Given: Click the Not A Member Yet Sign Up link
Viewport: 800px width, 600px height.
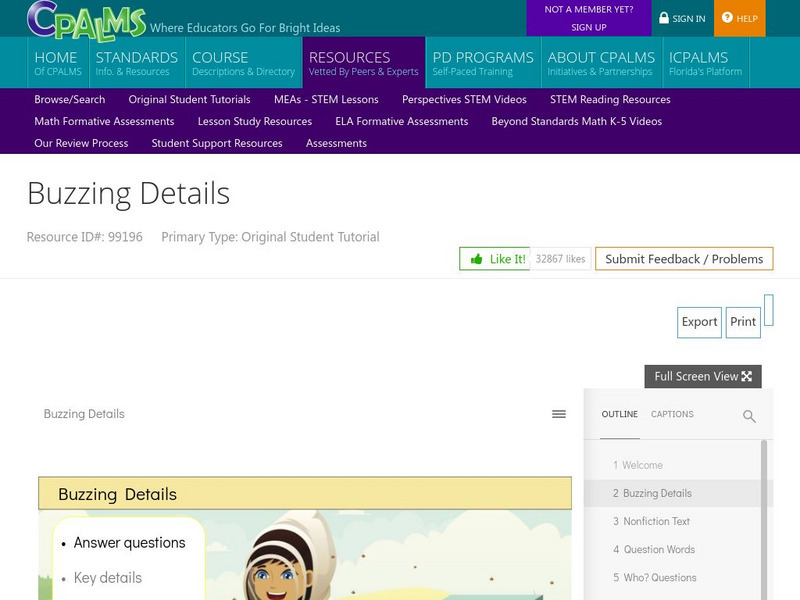Looking at the screenshot, I should click(588, 18).
